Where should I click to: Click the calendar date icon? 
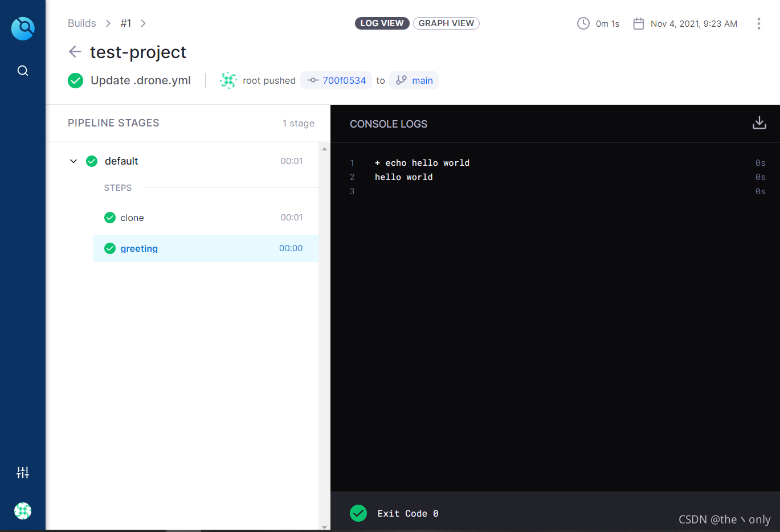[x=639, y=23]
